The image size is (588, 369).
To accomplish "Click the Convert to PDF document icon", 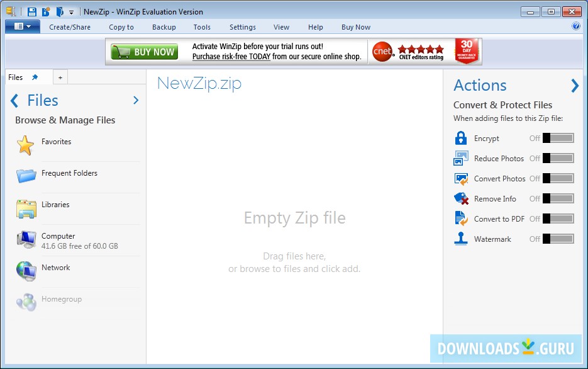I will [x=461, y=219].
